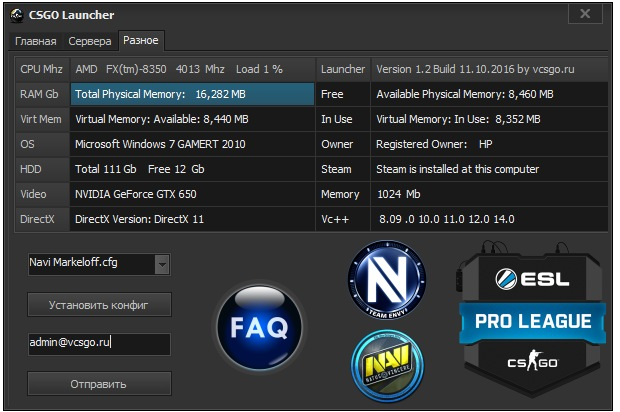Click the In Use label

pos(343,119)
